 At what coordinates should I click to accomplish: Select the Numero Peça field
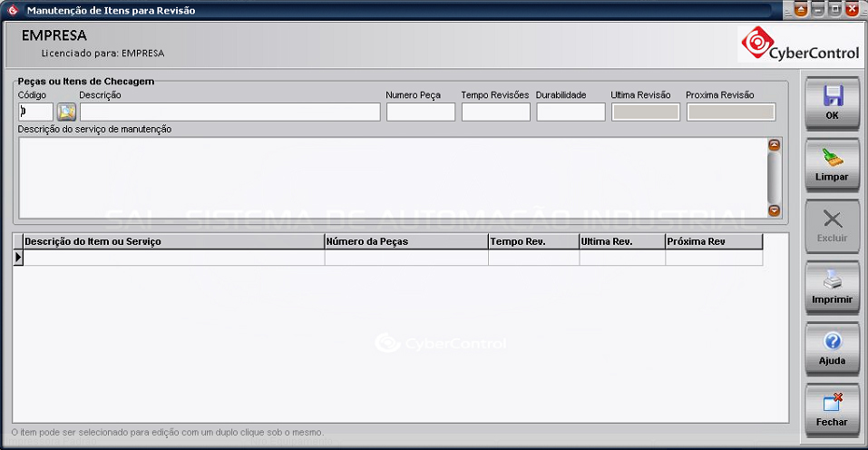pyautogui.click(x=420, y=112)
